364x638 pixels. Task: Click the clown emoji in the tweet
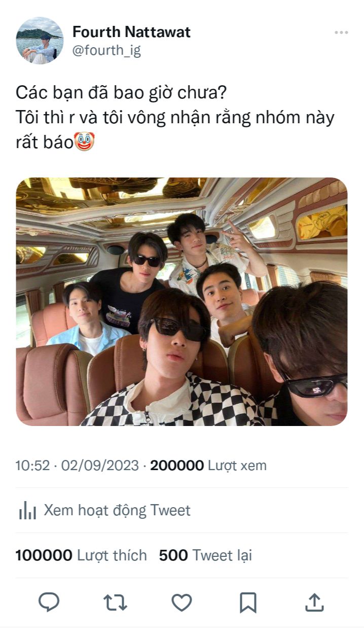[x=85, y=142]
